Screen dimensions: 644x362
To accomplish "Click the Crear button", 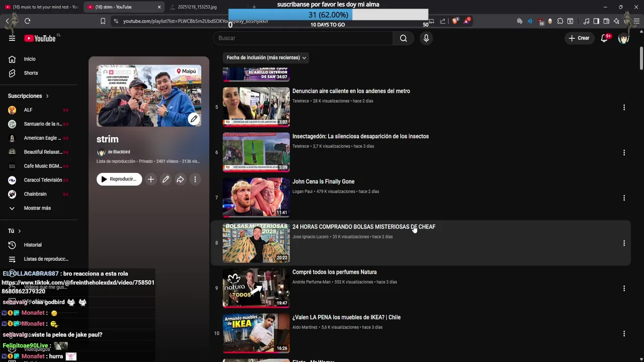I will coord(579,38).
